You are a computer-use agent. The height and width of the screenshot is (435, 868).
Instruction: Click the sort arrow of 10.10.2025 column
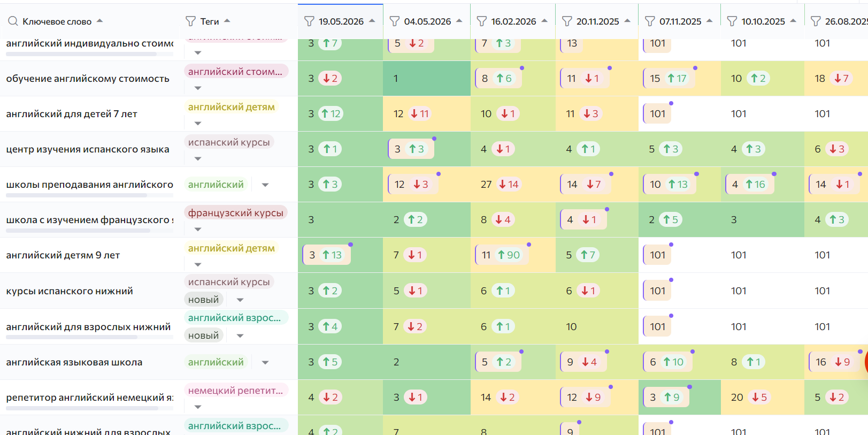(x=793, y=21)
